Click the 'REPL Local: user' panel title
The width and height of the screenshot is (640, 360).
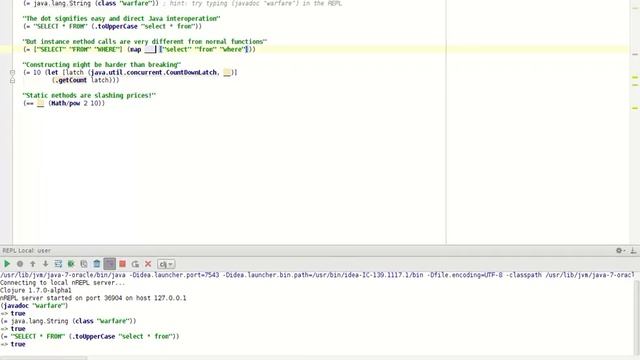(x=27, y=251)
